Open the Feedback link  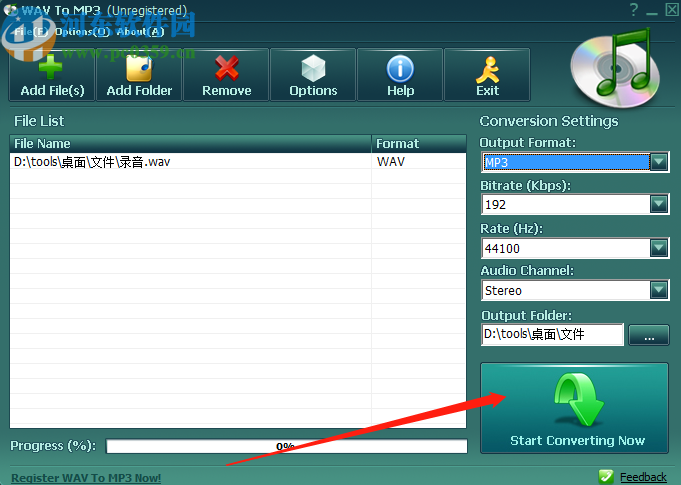click(x=643, y=477)
